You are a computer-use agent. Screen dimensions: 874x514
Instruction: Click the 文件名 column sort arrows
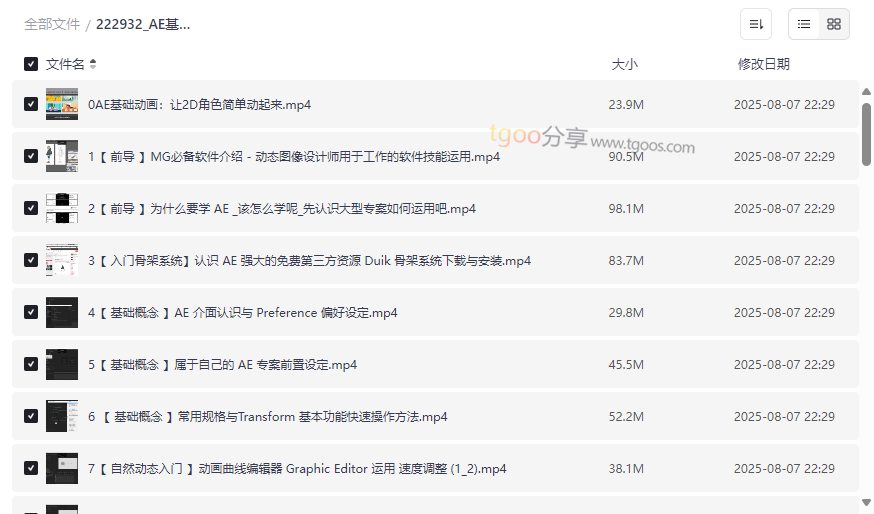[x=93, y=64]
